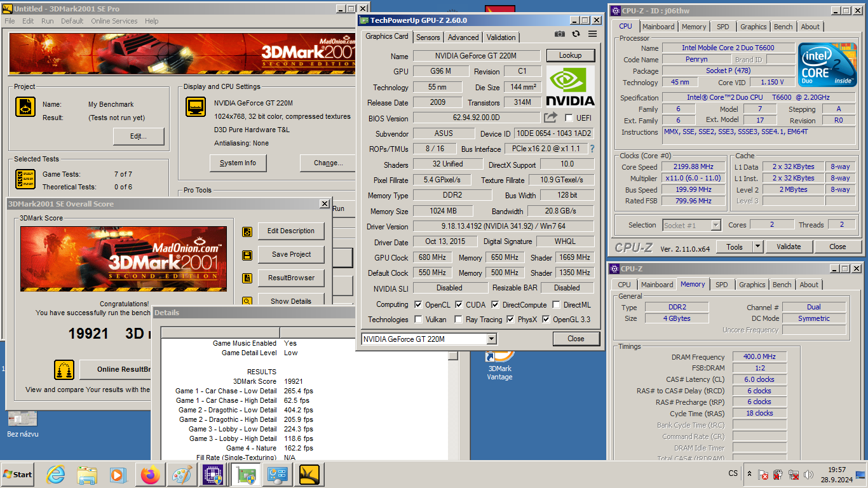Screen dimensions: 868x488
Task: Click the Project icon beside My Benchmark
Action: 25,107
